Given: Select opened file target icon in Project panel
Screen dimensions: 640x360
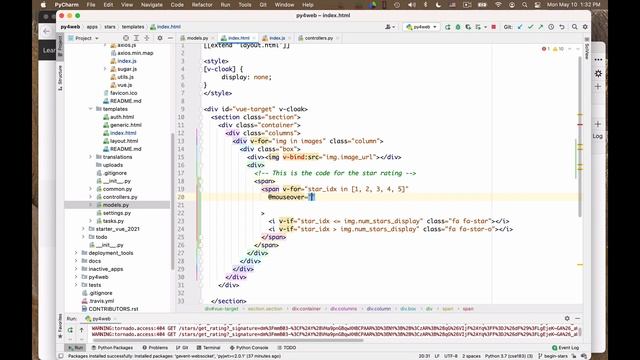Looking at the screenshot, I should (126, 38).
